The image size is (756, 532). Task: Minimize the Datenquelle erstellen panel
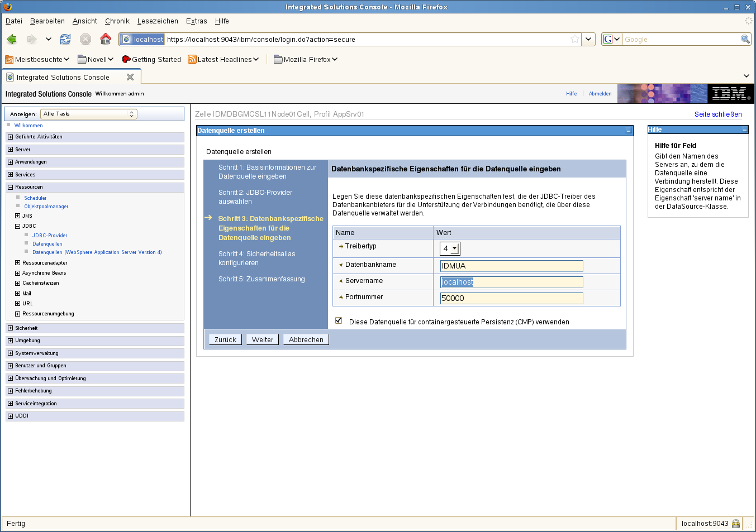[629, 131]
